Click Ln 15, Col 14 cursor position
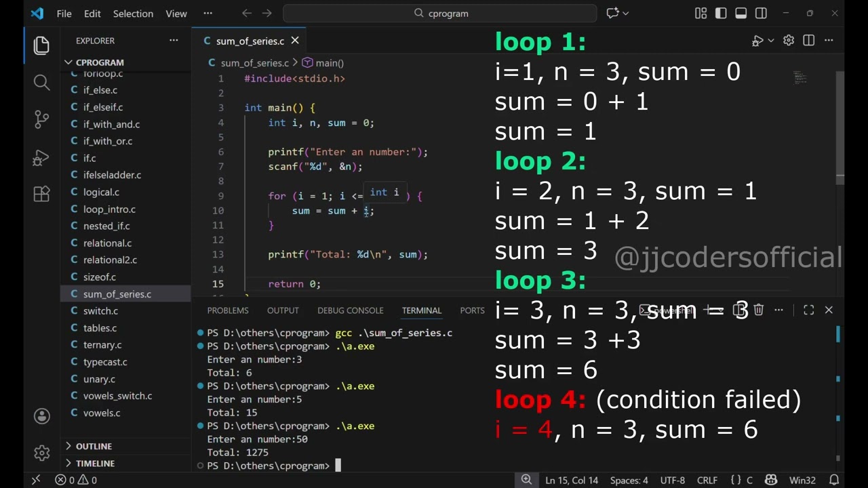Image resolution: width=868 pixels, height=488 pixels. click(x=572, y=480)
